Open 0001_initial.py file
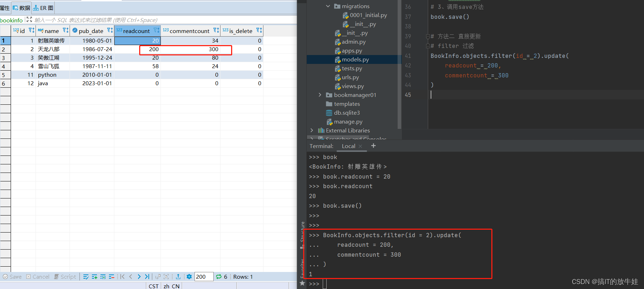 tap(365, 15)
